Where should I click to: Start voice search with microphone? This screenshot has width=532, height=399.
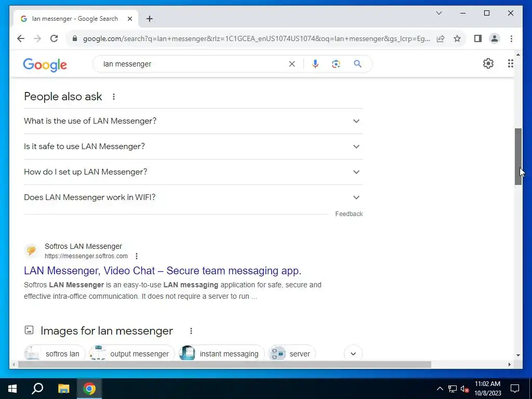315,64
